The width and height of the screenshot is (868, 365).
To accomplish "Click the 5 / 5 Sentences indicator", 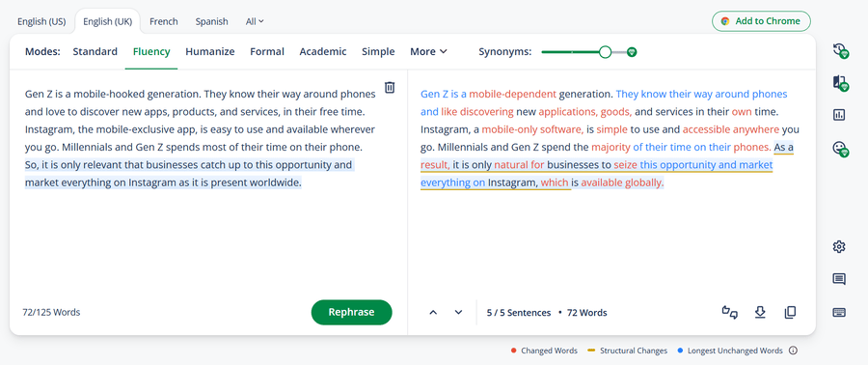I will pyautogui.click(x=519, y=313).
